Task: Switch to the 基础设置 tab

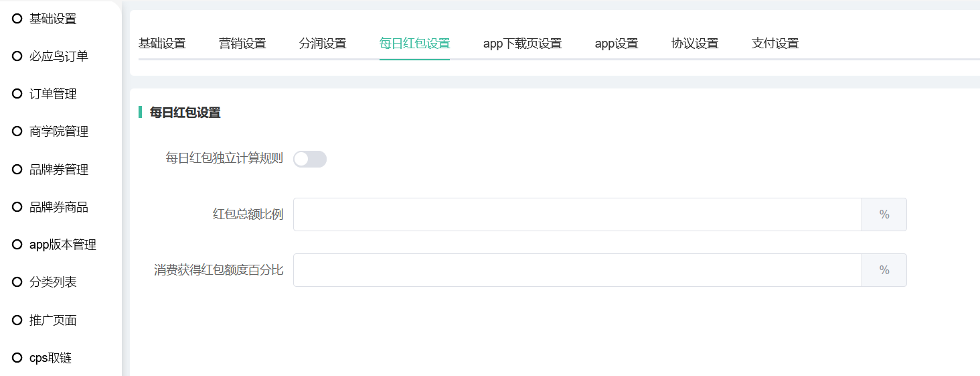Action: [162, 44]
